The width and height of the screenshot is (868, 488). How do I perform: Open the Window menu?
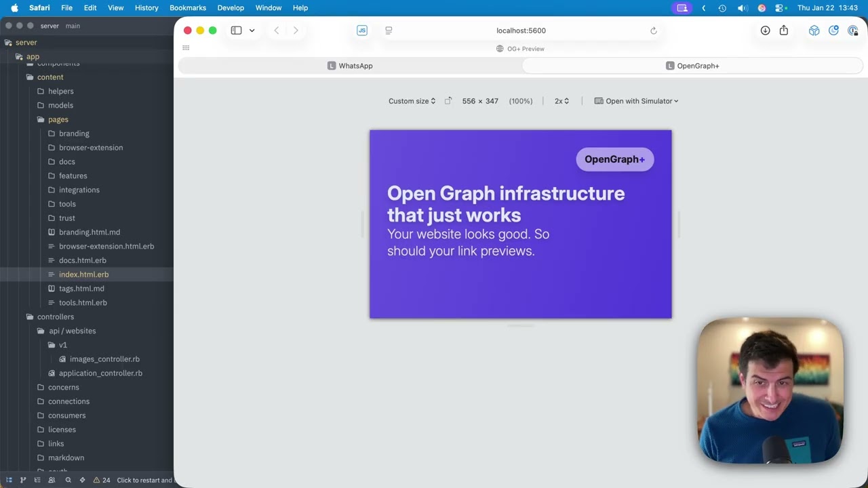(269, 7)
